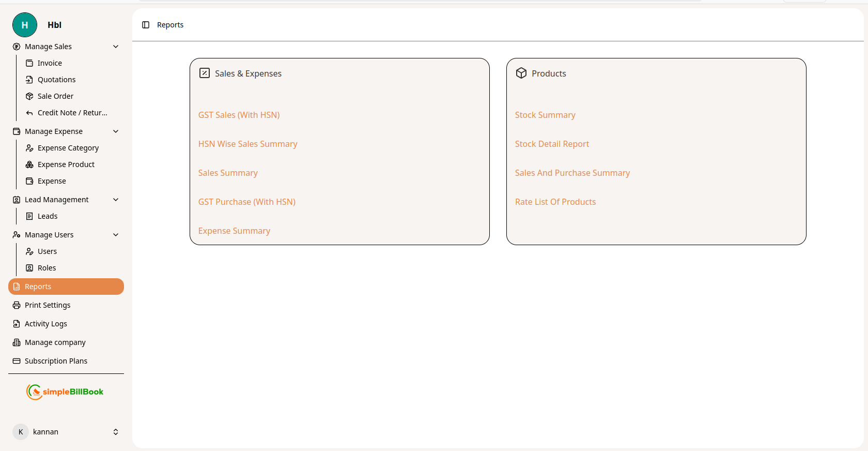Viewport: 868px width, 451px height.
Task: Click the Sale Order box icon
Action: coord(29,96)
